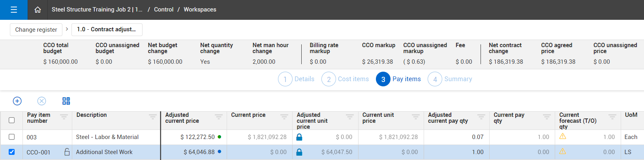Open the Summary step
This screenshot has width=644, height=160.
click(450, 79)
